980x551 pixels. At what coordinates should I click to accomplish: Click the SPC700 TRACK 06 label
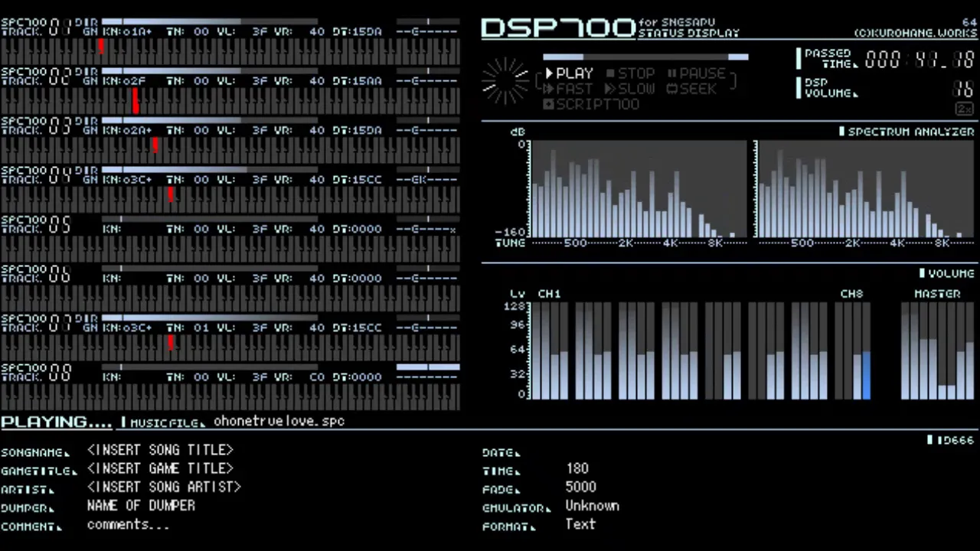coord(37,274)
